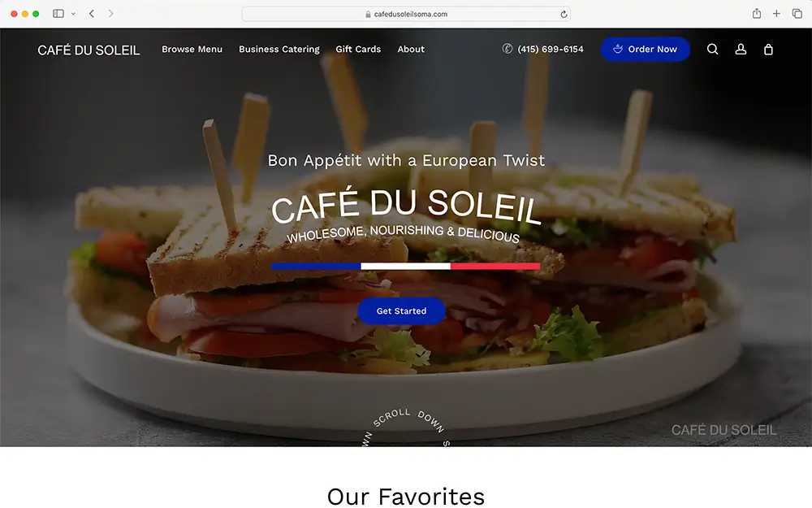Viewport: 812px width, 508px height.
Task: Click the phone icon beside (415) 699-6154
Action: pyautogui.click(x=508, y=49)
